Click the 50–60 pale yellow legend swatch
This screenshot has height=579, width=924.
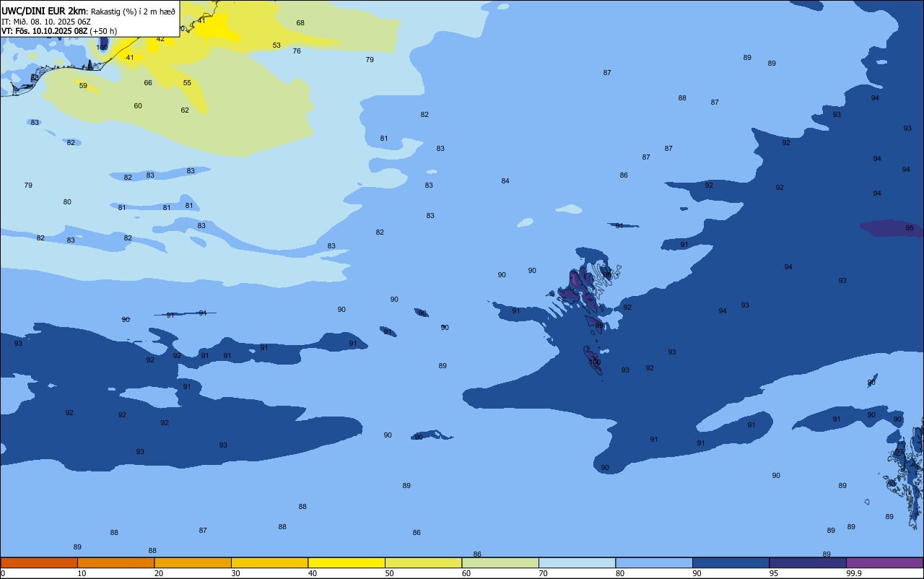click(423, 562)
